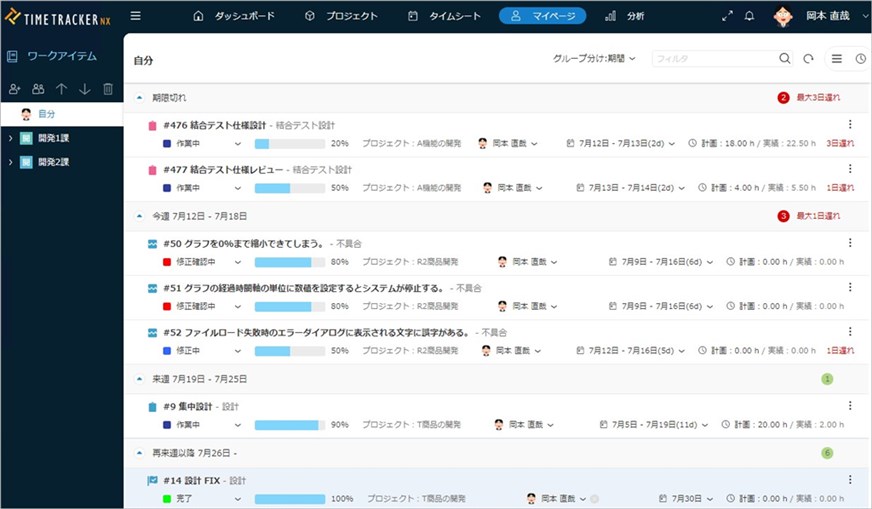Open the notifications bell

pyautogui.click(x=750, y=16)
